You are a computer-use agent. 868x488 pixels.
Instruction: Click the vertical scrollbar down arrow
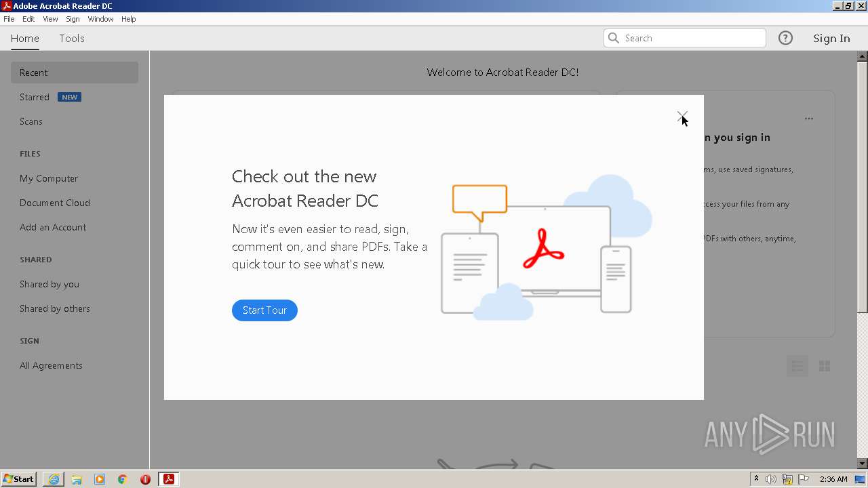pyautogui.click(x=863, y=464)
